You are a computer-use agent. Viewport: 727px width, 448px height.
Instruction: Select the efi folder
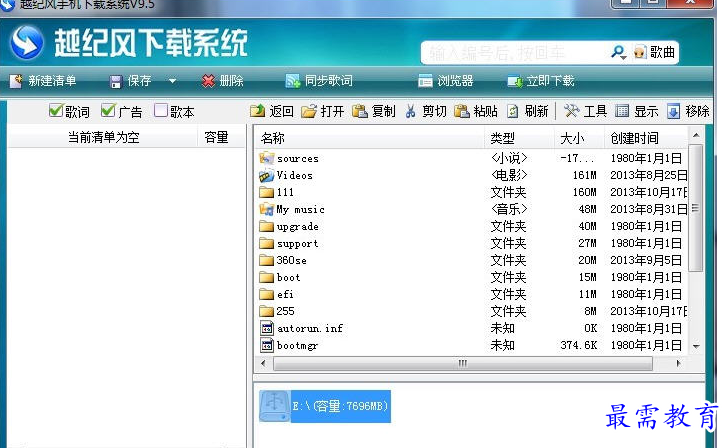[276, 294]
